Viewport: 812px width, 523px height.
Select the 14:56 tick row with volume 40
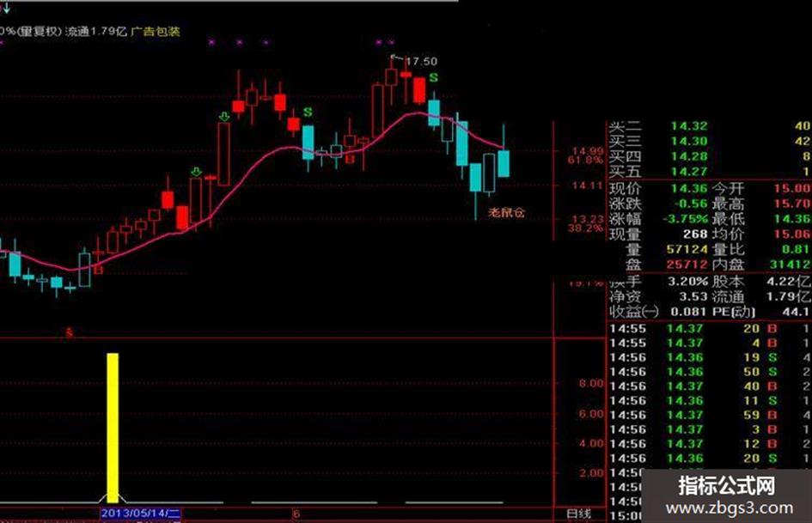coord(711,386)
